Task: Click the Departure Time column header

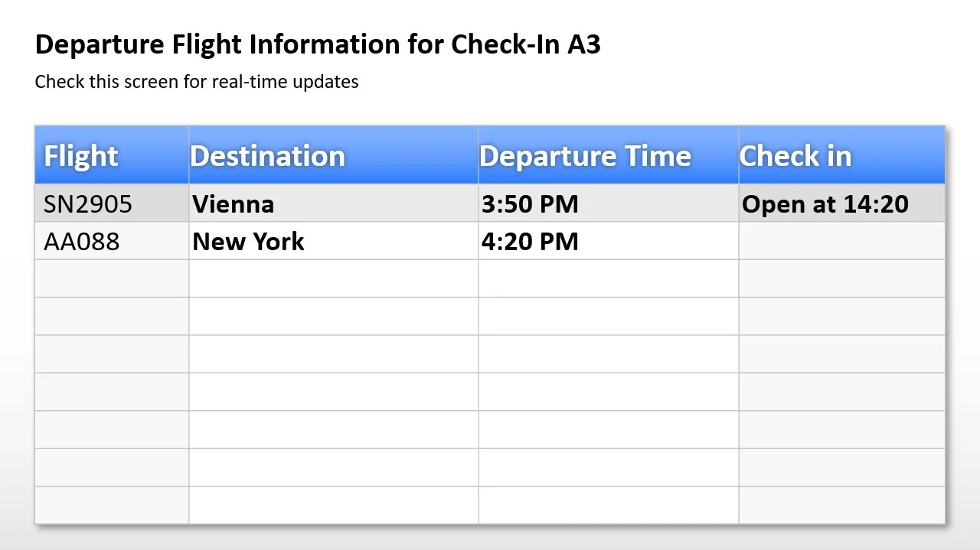Action: click(585, 156)
